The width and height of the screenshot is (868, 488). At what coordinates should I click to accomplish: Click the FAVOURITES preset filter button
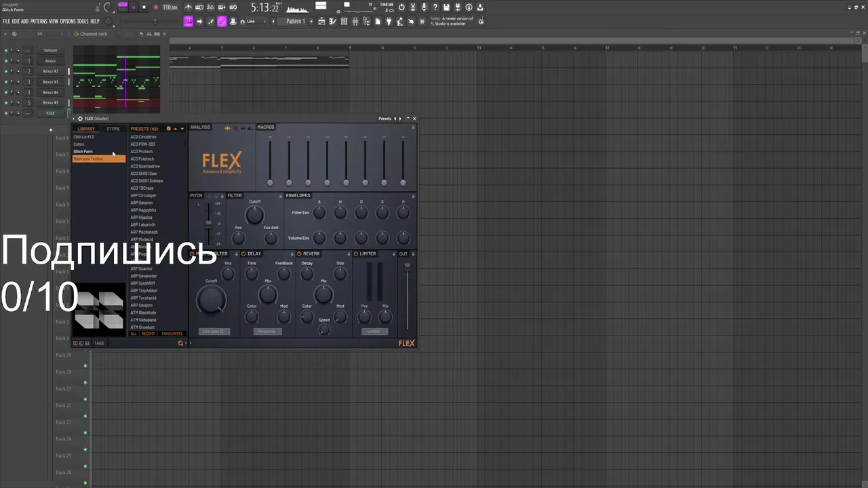tap(172, 334)
